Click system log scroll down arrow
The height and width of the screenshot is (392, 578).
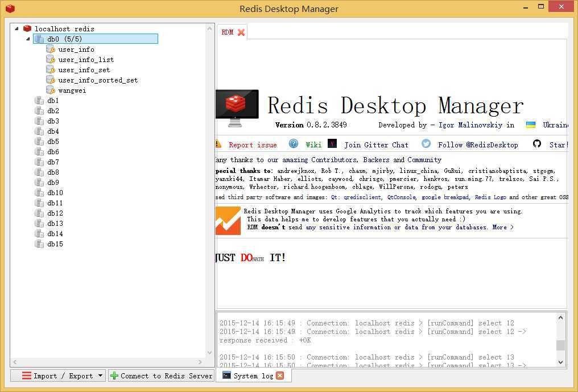561,362
